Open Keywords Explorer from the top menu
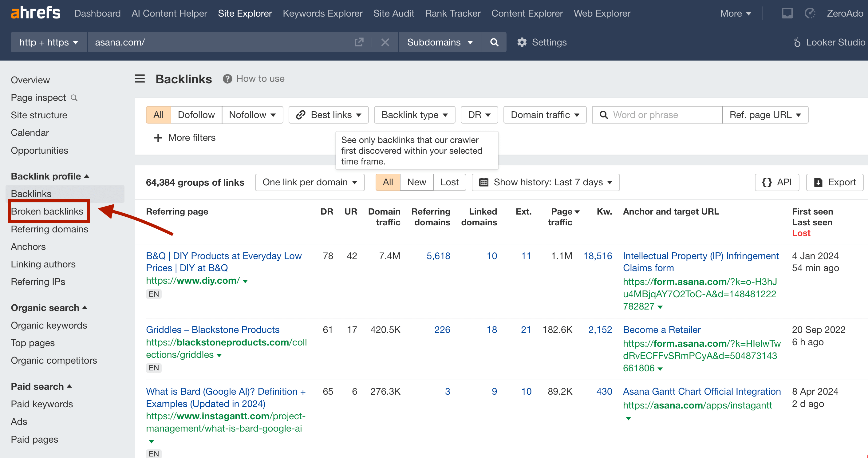 coord(322,13)
